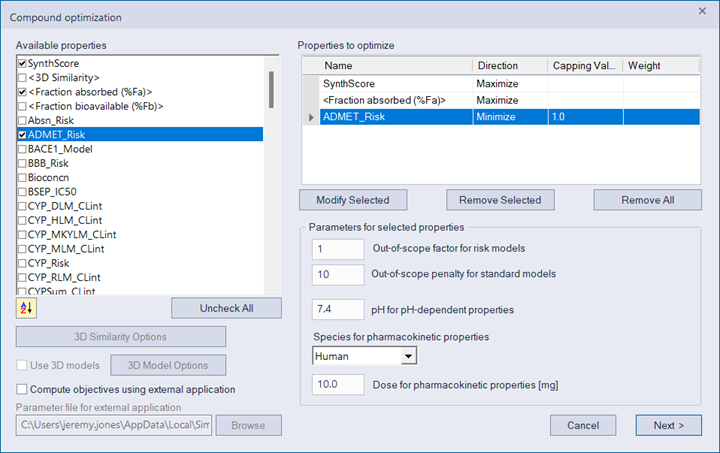Screen dimensions: 720x453
Task: Check the CYP_Risk property
Action: click(x=22, y=263)
